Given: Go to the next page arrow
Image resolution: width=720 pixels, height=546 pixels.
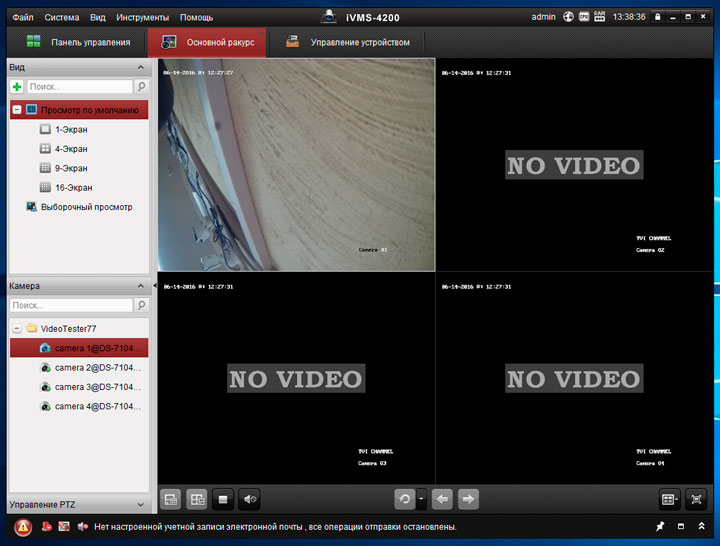Looking at the screenshot, I should (468, 498).
